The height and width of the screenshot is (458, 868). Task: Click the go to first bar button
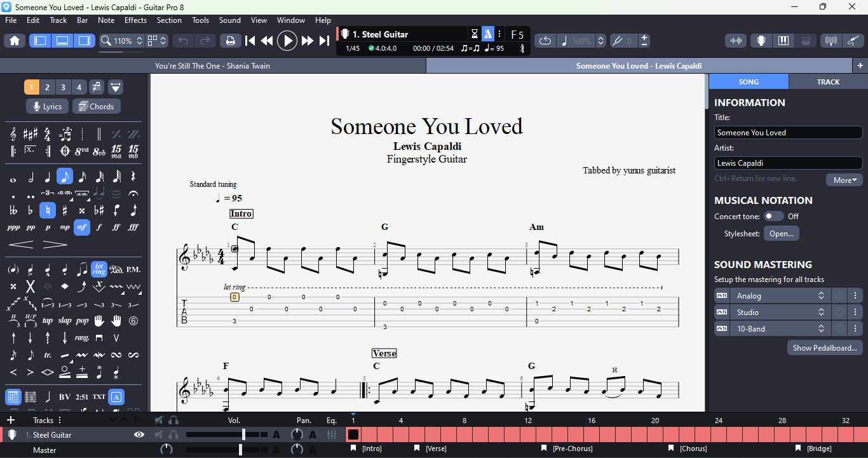[250, 41]
